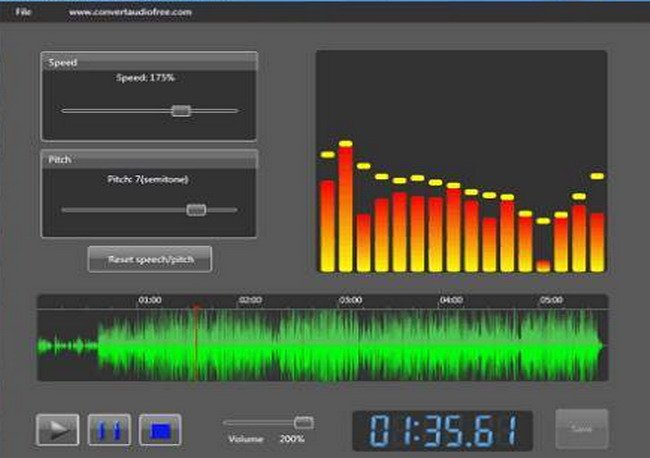Click the red playhead line in the waveform
Viewport: 650px width, 458px height.
point(195,345)
